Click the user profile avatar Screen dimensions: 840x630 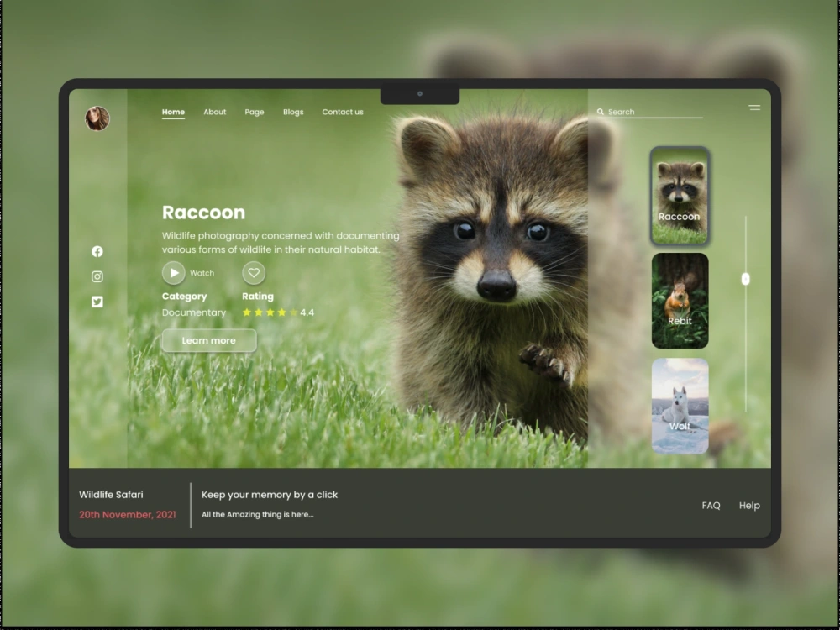tap(97, 118)
